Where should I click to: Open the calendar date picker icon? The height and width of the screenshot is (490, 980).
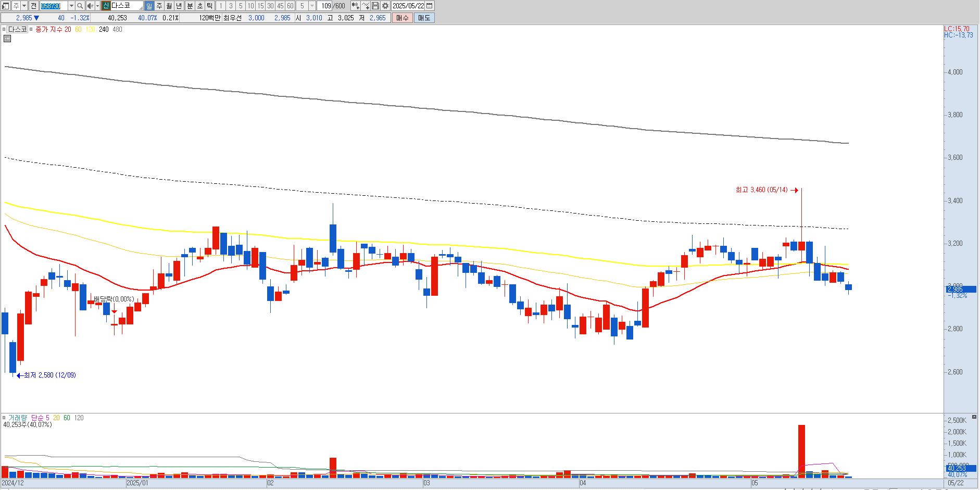430,6
